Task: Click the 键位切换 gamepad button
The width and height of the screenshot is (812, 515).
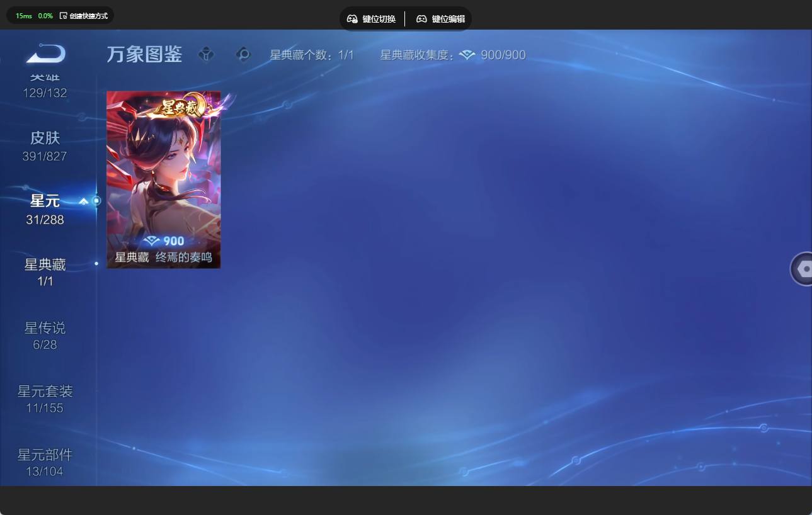Action: 372,19
